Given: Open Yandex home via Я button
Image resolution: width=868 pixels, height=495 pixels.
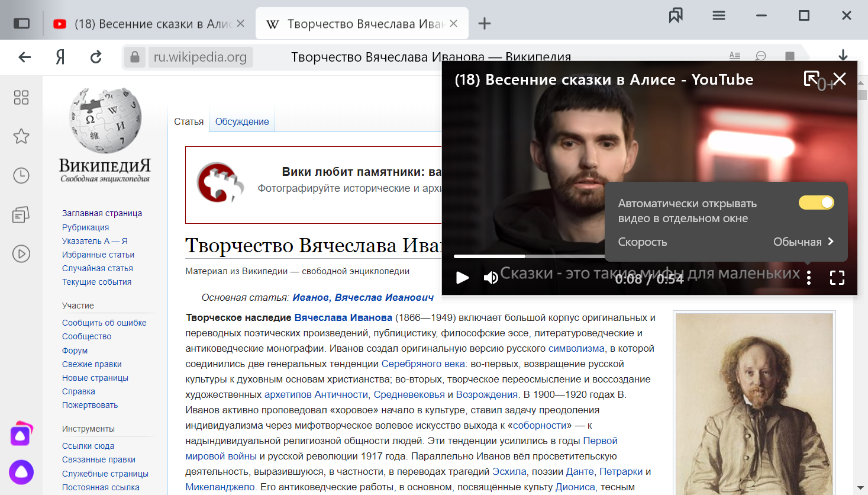Looking at the screenshot, I should tap(60, 57).
